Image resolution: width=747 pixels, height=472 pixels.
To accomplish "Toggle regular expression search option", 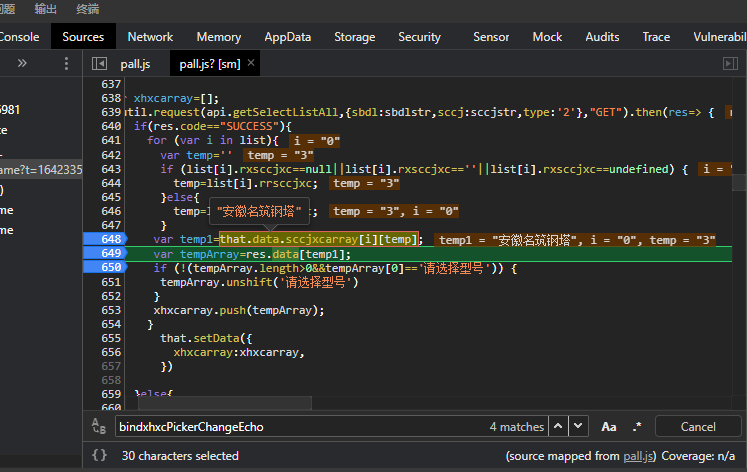I will (x=637, y=427).
